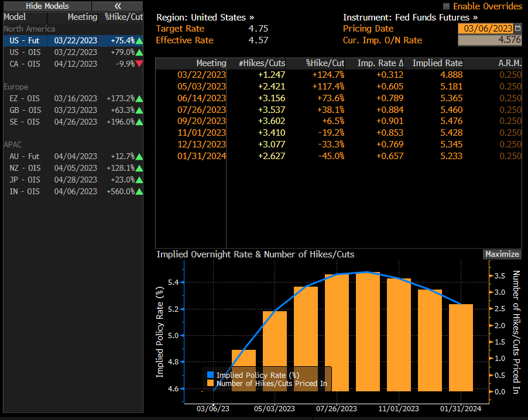Collapse the models panel with double chevron

(x=117, y=6)
